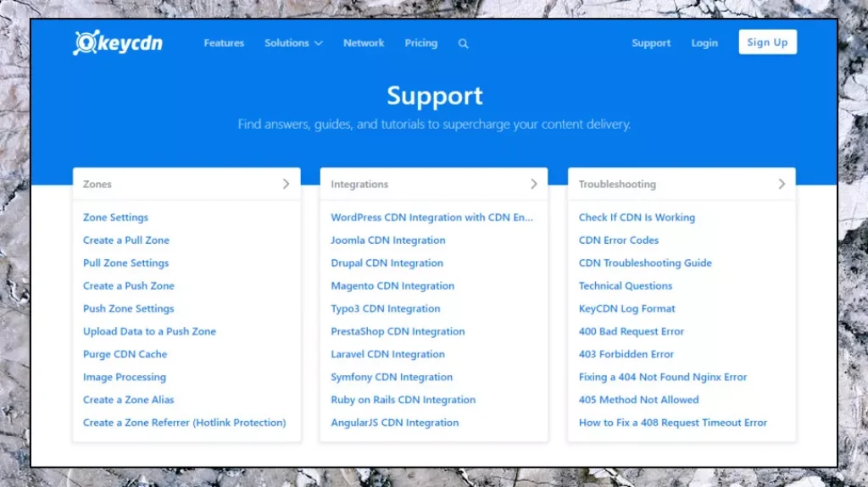Expand the Solutions dropdown menu
868x487 pixels.
pos(293,43)
